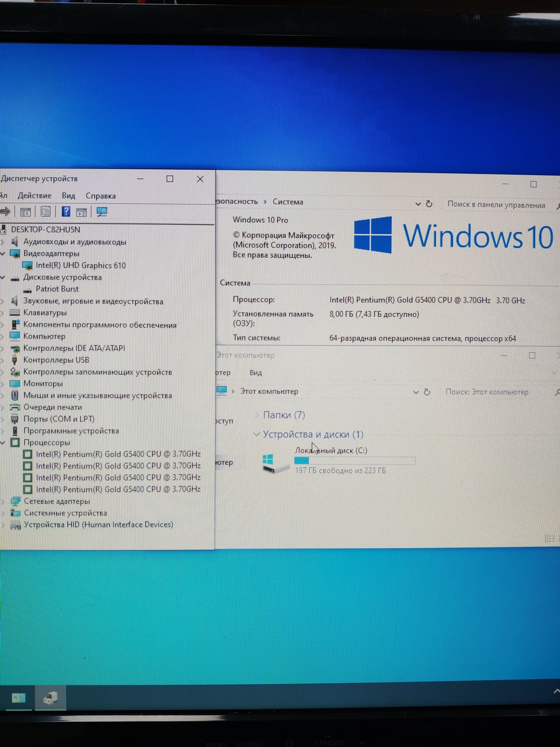Toggle the console tree toolbar icon

click(25, 212)
